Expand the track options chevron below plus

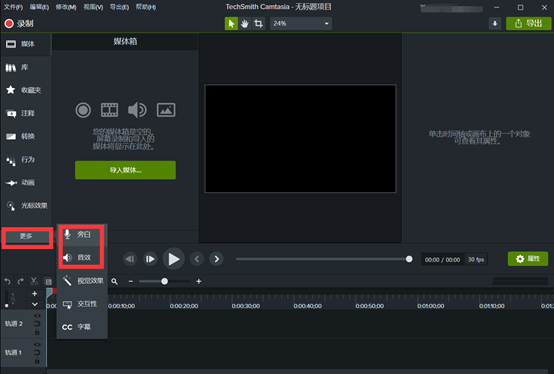[x=35, y=304]
